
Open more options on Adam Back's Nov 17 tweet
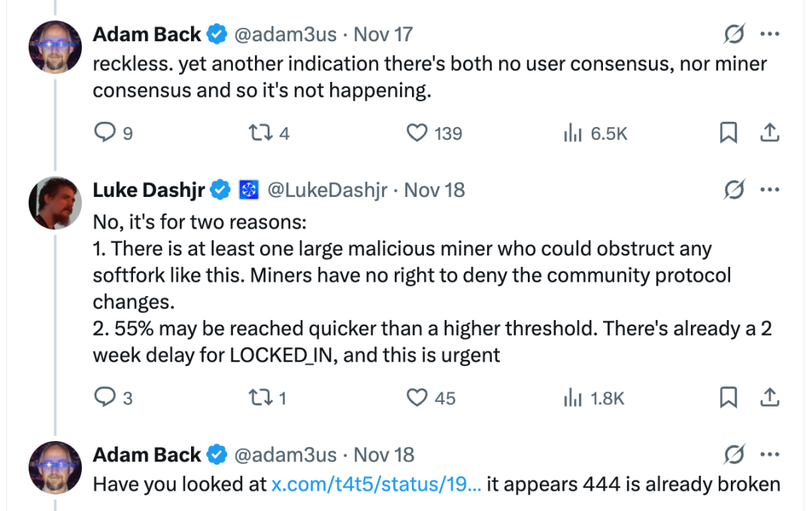tap(769, 35)
